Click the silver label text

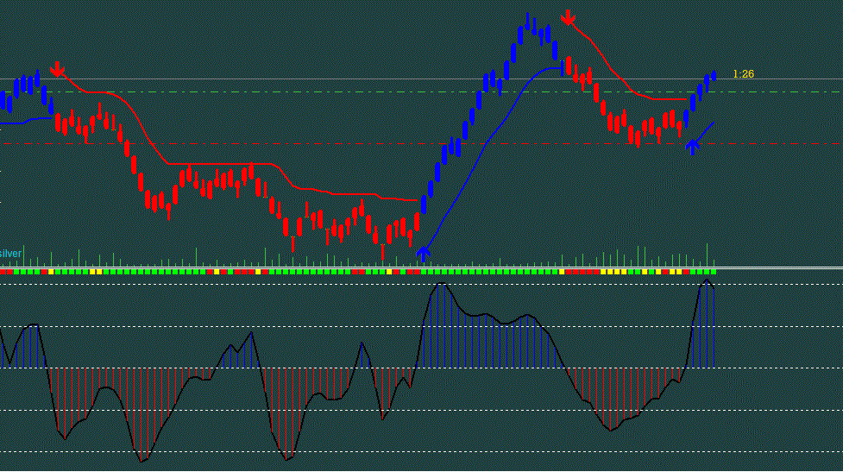point(10,254)
